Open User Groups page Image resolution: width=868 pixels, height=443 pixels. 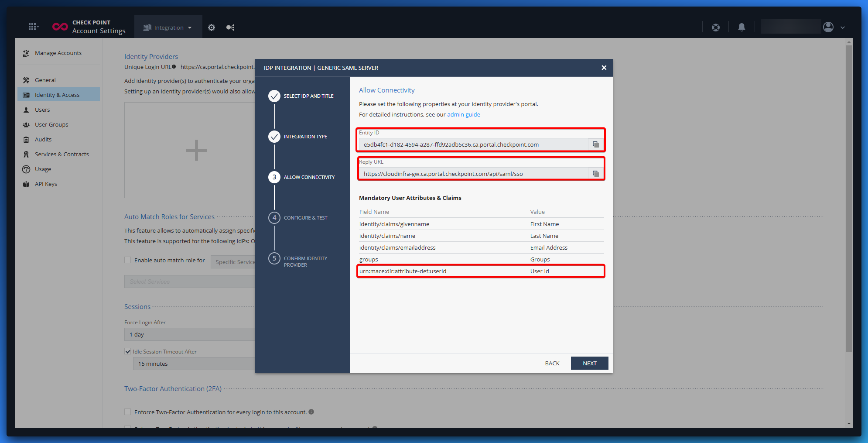[x=58, y=125]
